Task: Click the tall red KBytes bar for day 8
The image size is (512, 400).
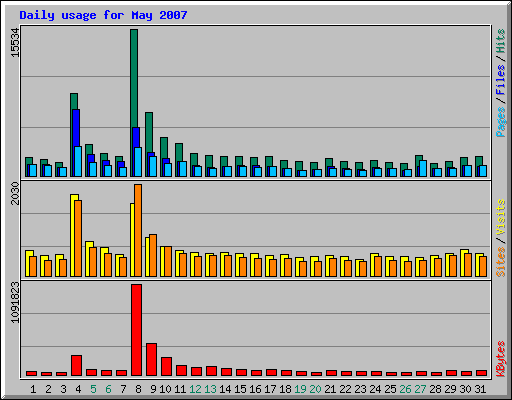Action: point(136,330)
